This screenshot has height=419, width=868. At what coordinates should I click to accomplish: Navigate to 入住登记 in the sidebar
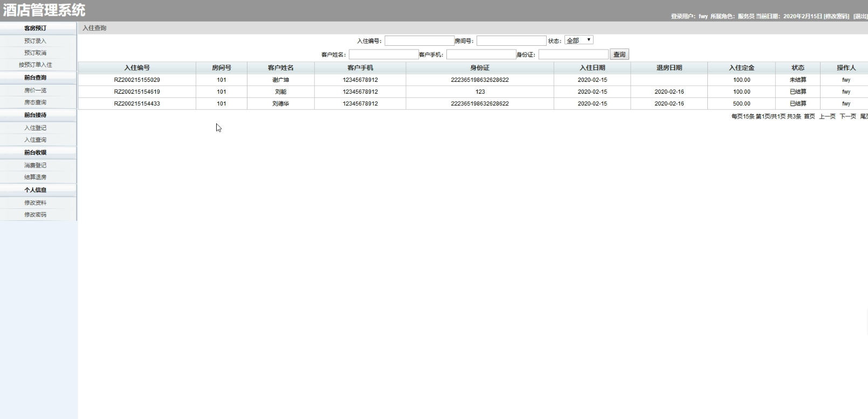[35, 128]
